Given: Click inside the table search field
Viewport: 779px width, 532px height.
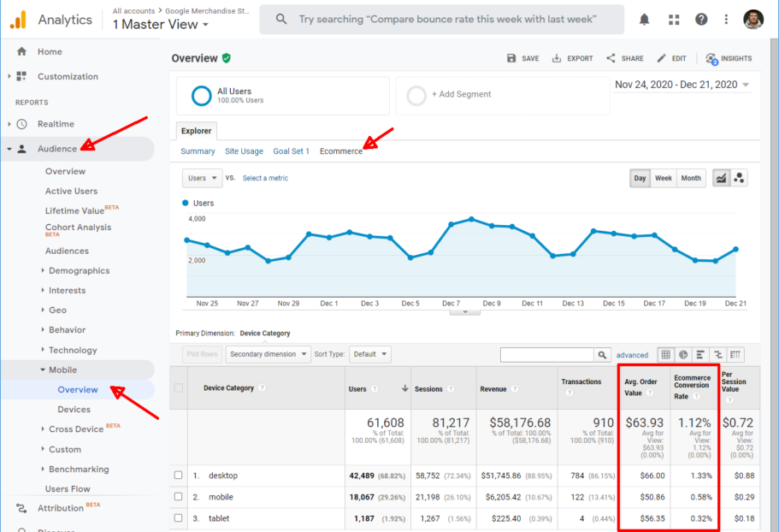Looking at the screenshot, I should (x=547, y=353).
